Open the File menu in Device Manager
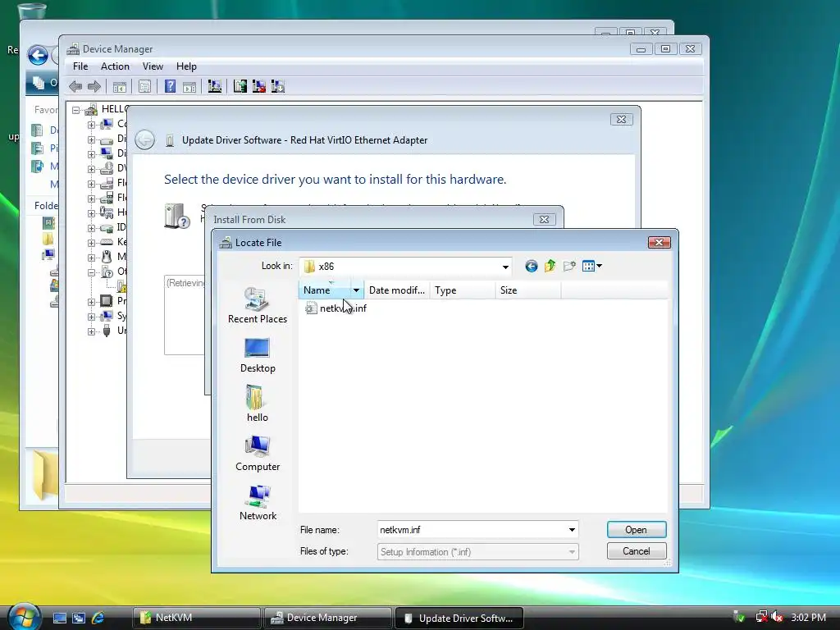Image resolution: width=840 pixels, height=630 pixels. [80, 66]
